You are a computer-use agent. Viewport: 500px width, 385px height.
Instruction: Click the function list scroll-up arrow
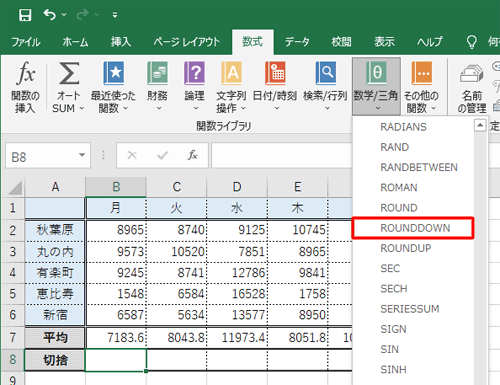click(480, 126)
